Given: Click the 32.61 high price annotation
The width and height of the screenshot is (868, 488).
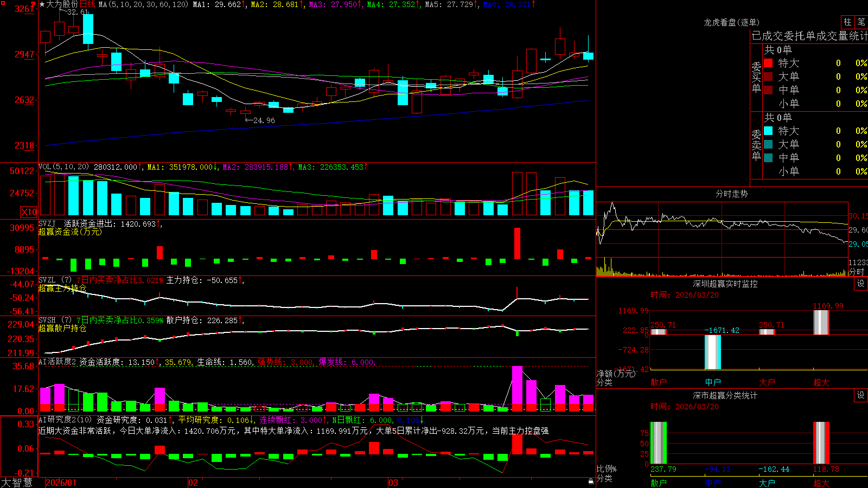Looking at the screenshot, I should (x=78, y=12).
